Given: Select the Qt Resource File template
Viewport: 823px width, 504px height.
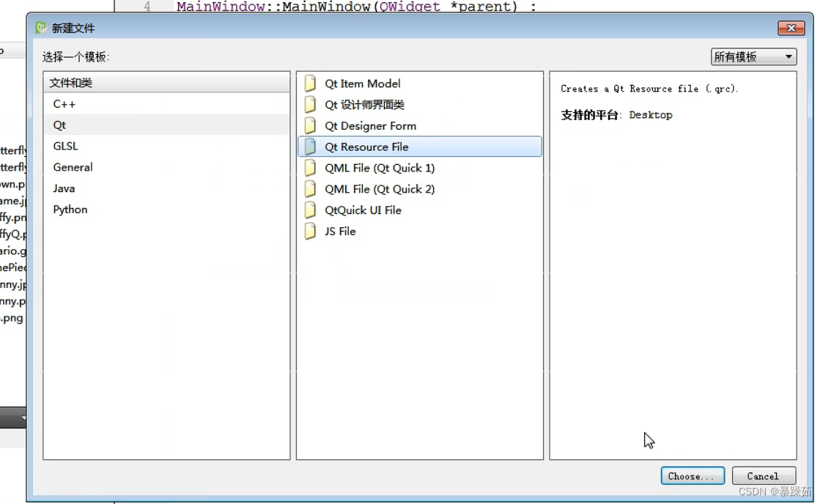Looking at the screenshot, I should [419, 147].
